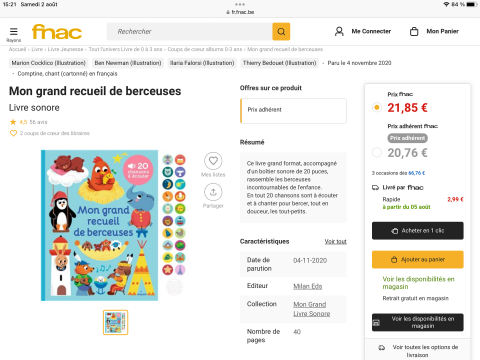Add book to Mes listes heart icon
Screen dimensions: 480x360
point(213,161)
